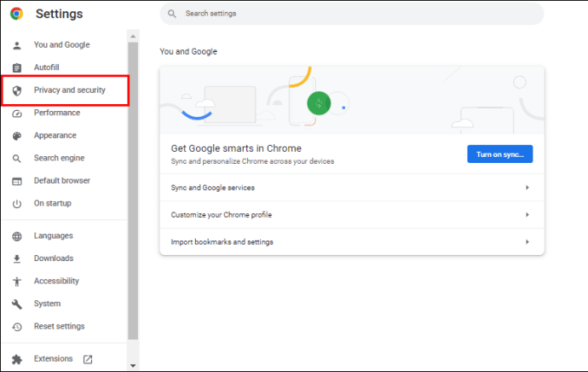This screenshot has width=588, height=372.
Task: Click the Default browser window icon
Action: pyautogui.click(x=17, y=182)
